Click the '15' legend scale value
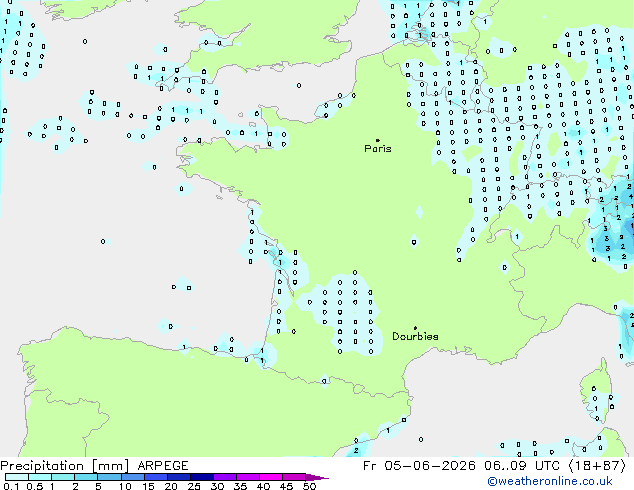The height and width of the screenshot is (490, 634). click(148, 486)
